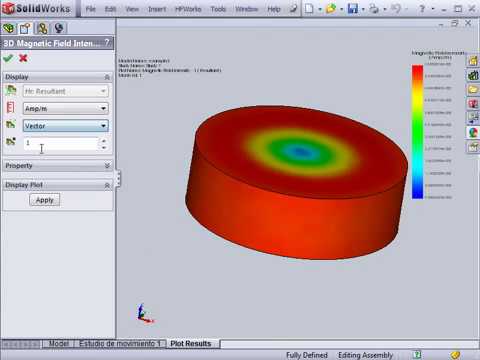This screenshot has width=480, height=360.
Task: Click the New document icon
Action: point(309,9)
